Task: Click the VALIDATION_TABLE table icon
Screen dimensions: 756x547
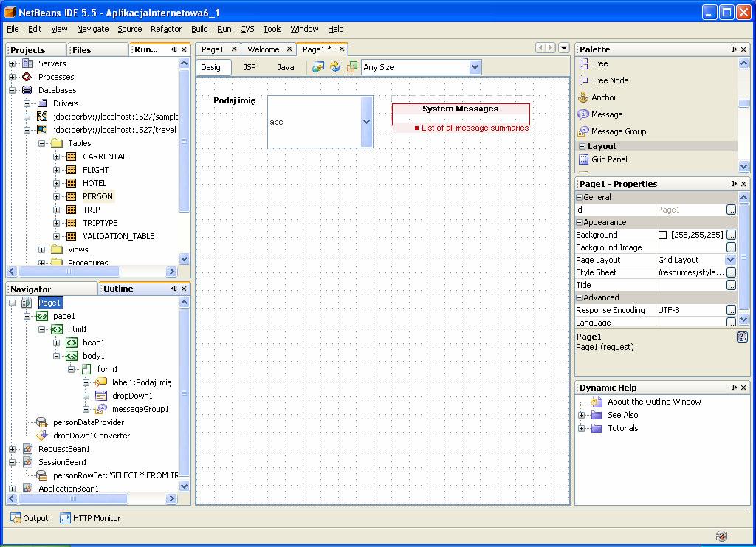Action: (72, 236)
